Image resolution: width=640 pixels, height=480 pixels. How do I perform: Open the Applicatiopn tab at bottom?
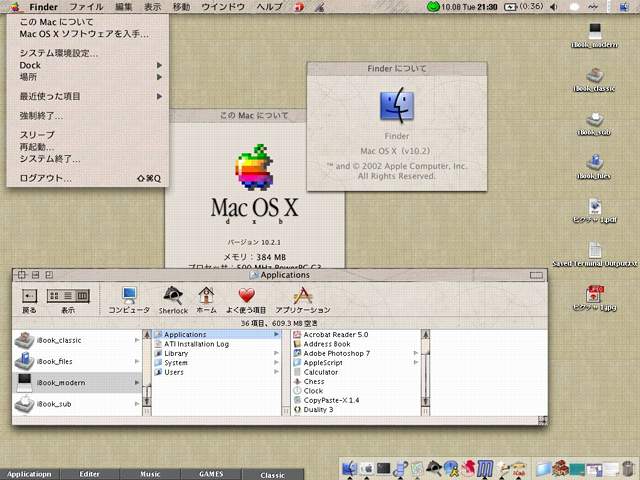click(x=29, y=474)
